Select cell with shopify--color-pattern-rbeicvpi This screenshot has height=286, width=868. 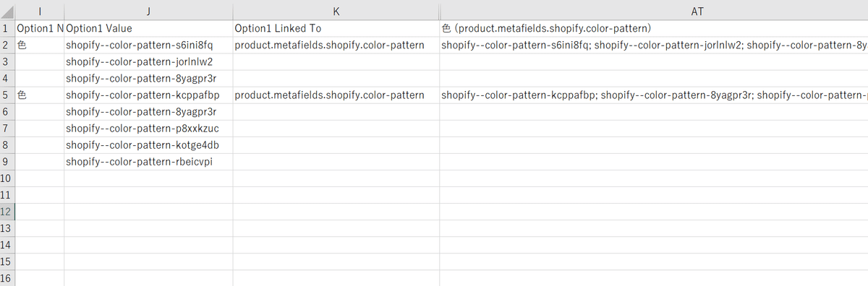tap(148, 162)
